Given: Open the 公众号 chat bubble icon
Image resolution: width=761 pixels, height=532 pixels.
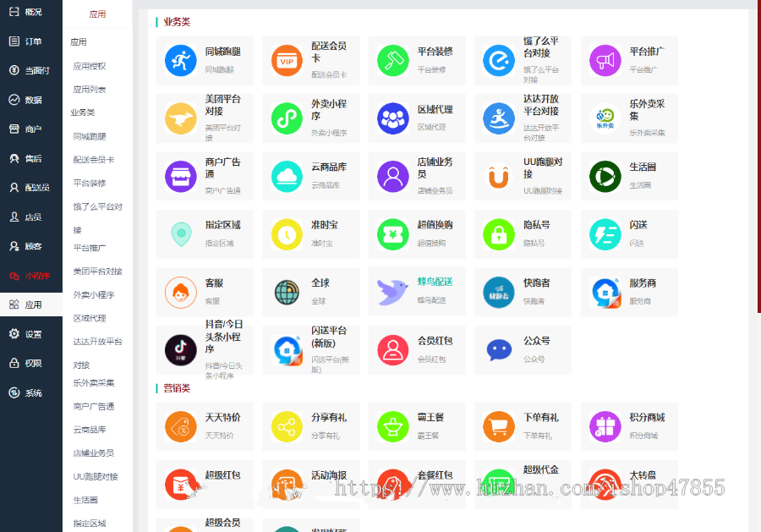Looking at the screenshot, I should click(499, 350).
